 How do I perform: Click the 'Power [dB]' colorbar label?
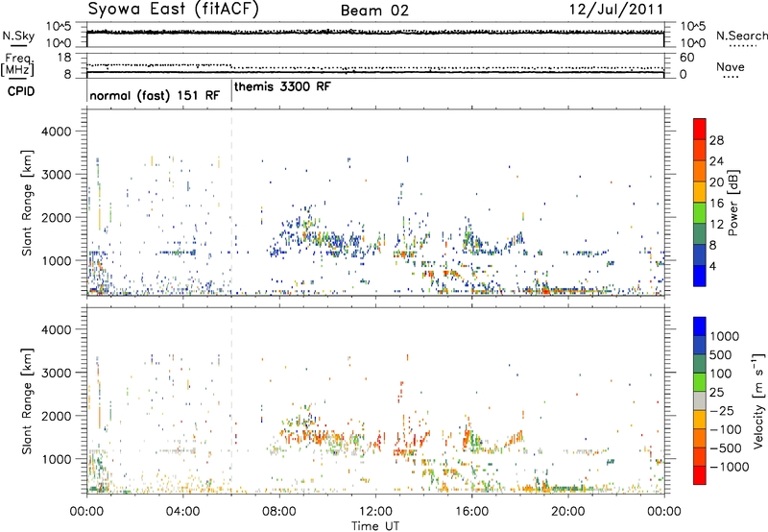point(732,203)
